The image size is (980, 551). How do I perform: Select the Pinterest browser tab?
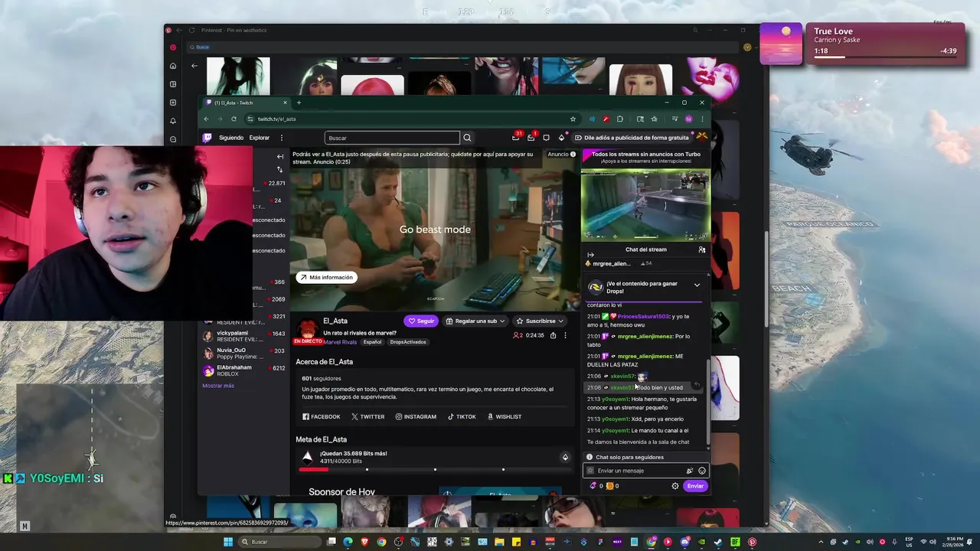click(234, 30)
